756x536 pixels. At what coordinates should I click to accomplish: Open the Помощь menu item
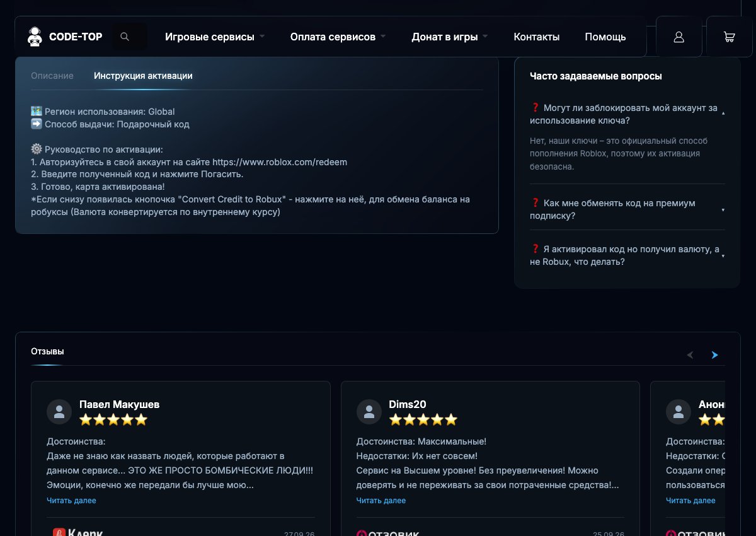605,37
